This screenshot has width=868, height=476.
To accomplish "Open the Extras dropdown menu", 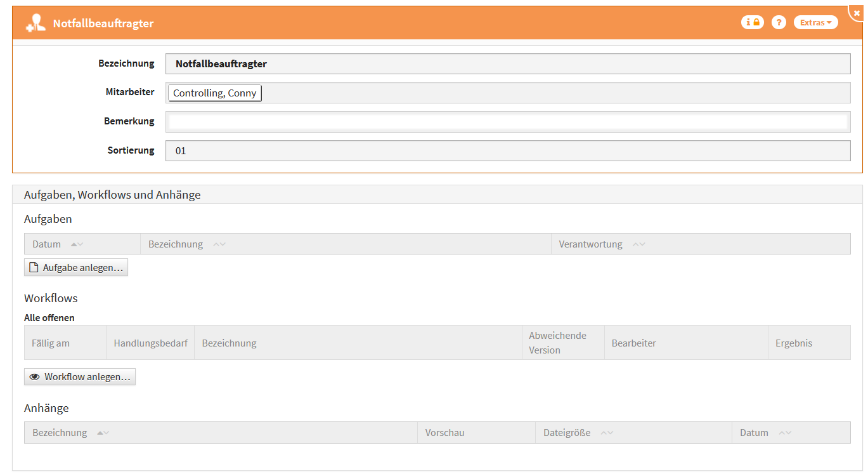I will tap(815, 22).
